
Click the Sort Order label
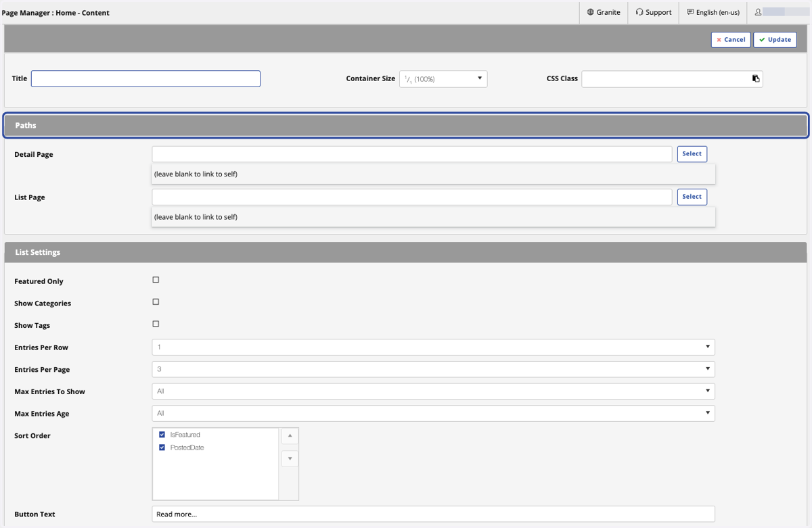[32, 436]
